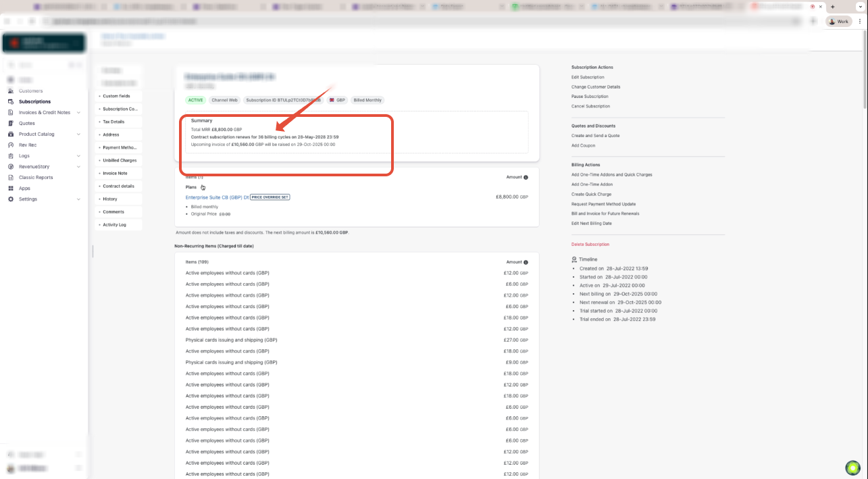Expand the Product Catalog chevron
Viewport: 868px width, 479px height.
click(78, 134)
